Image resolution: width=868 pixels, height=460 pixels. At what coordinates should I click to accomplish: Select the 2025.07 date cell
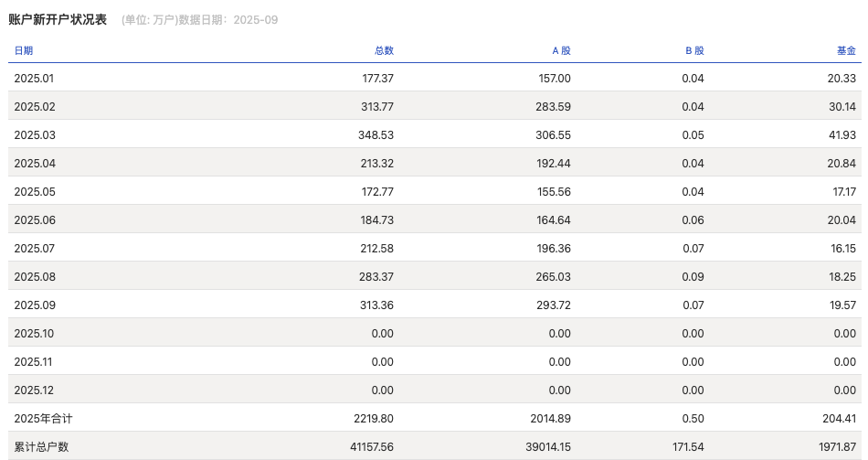tap(35, 249)
